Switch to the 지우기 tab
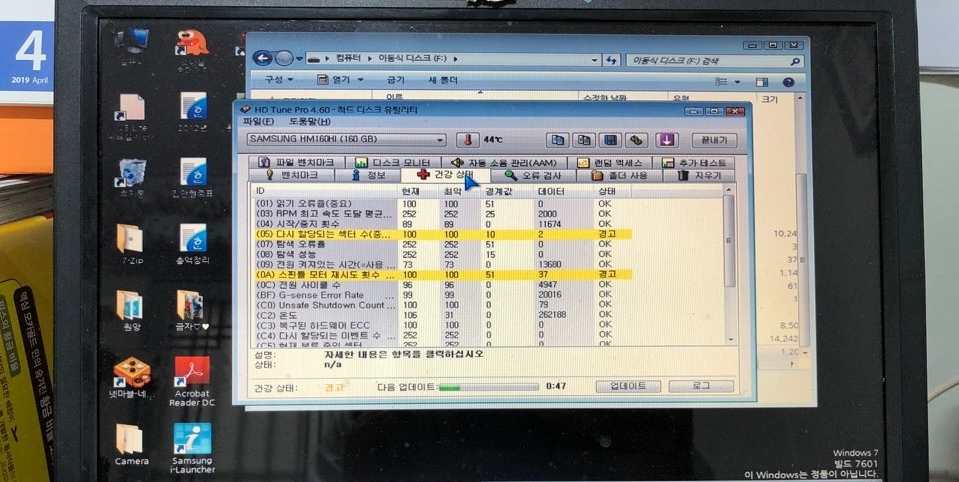Image resolution: width=959 pixels, height=482 pixels. click(699, 176)
